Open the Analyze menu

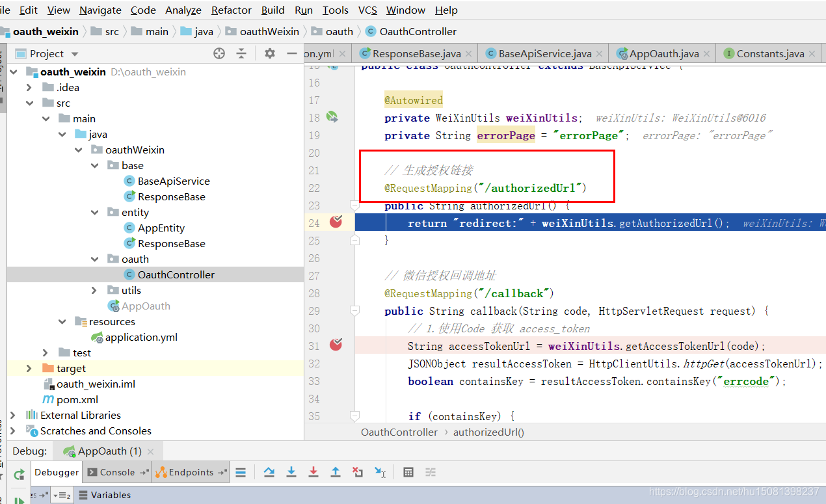(183, 10)
